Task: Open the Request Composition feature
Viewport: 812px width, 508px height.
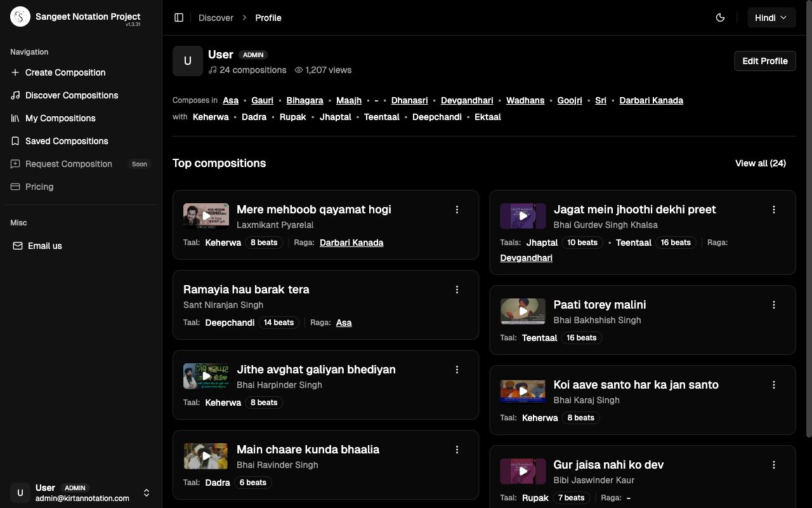Action: [x=15, y=164]
